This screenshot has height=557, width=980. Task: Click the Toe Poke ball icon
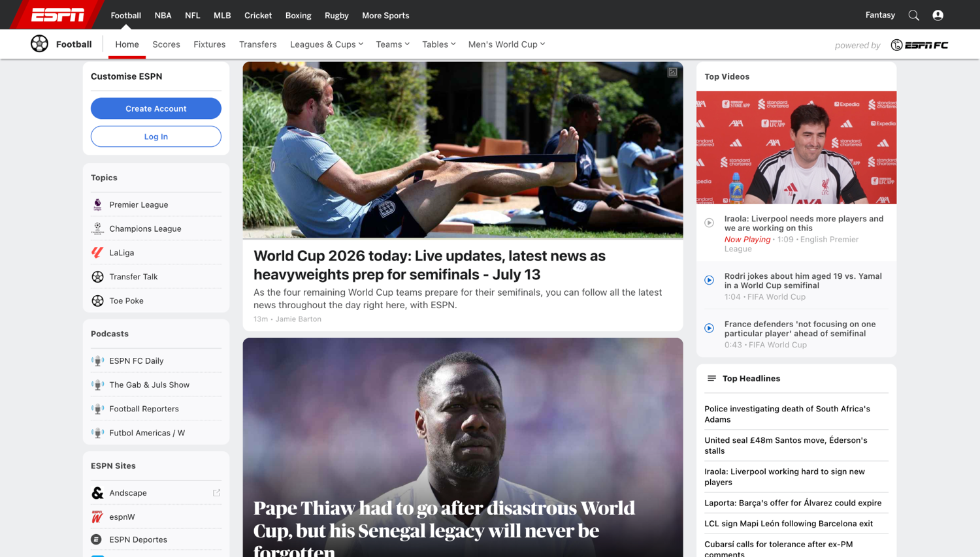[97, 301]
